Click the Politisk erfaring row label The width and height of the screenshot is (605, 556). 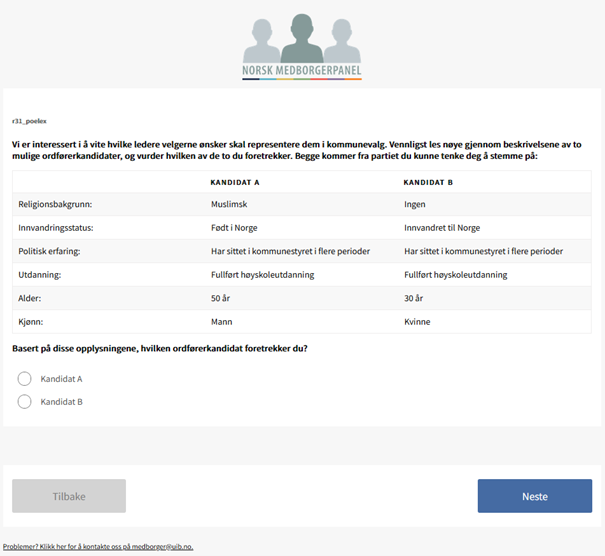point(49,251)
